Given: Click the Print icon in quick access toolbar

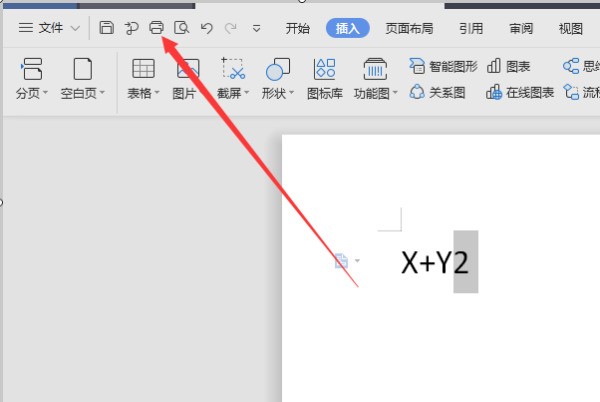Looking at the screenshot, I should (156, 28).
